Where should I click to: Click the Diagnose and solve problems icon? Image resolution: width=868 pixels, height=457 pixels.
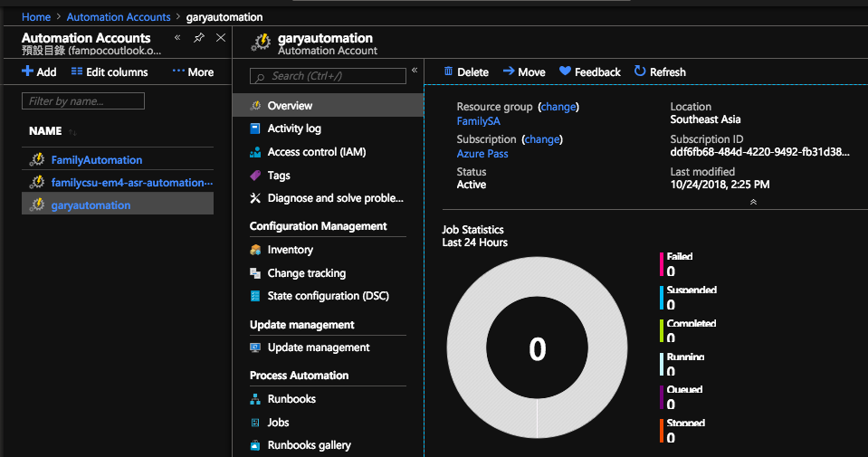point(255,198)
